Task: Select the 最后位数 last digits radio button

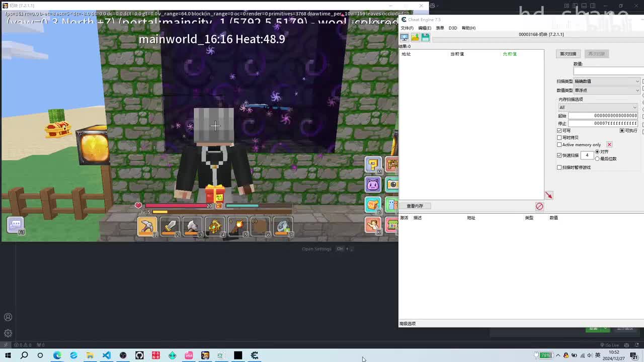Action: click(598, 159)
